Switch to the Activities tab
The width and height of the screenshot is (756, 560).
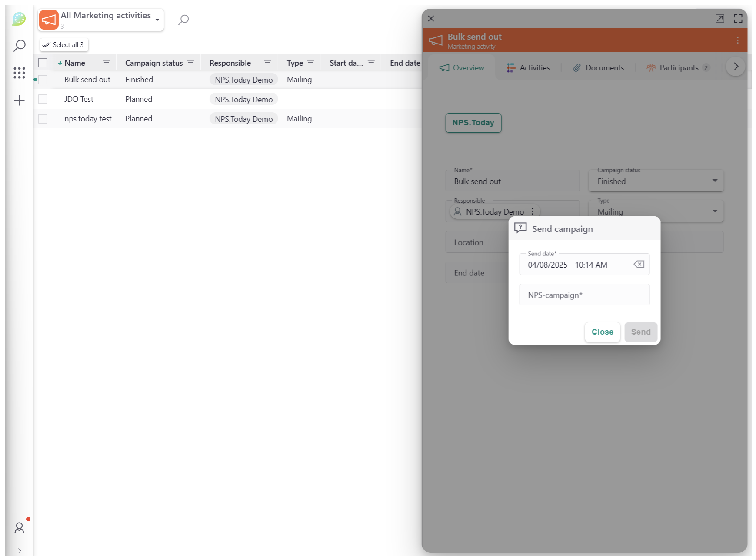[x=529, y=67]
